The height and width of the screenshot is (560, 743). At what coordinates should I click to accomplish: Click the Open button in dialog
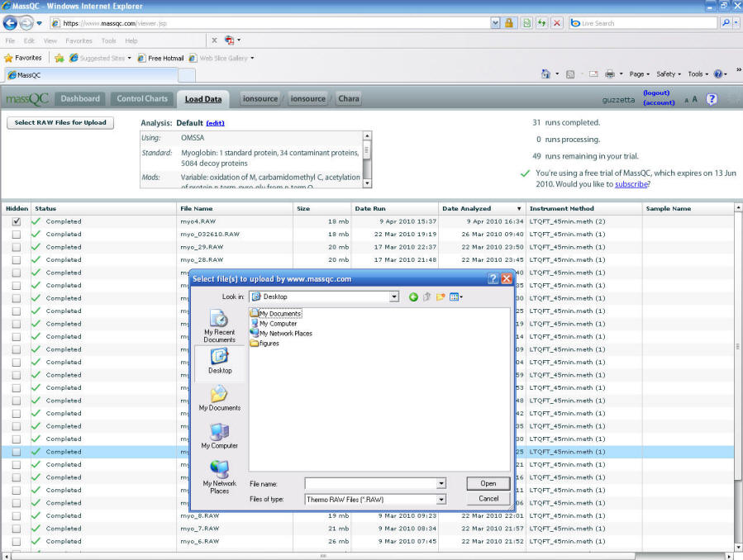click(x=488, y=483)
